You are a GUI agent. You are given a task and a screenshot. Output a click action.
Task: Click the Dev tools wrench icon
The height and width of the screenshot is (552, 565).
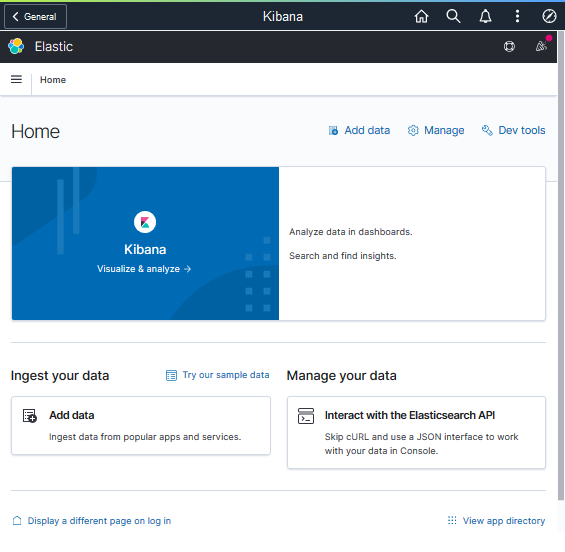(x=487, y=130)
